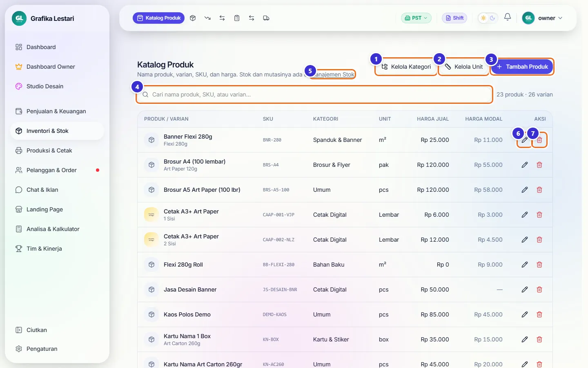Open the cube icon in the top toolbar
The height and width of the screenshot is (368, 588).
click(x=193, y=18)
